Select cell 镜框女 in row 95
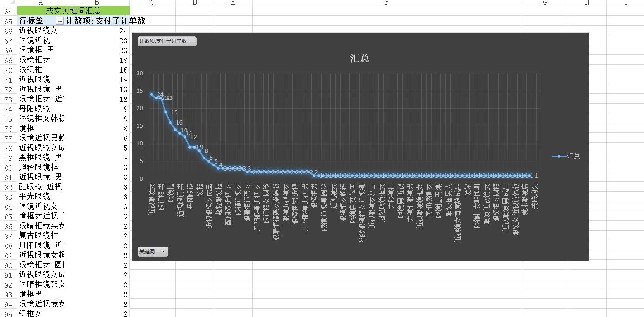 (40, 314)
